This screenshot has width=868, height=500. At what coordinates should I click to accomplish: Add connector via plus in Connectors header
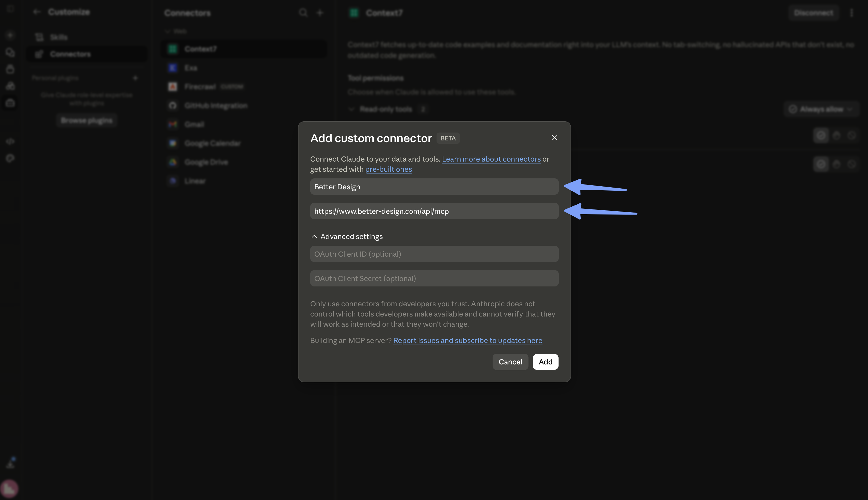[320, 13]
